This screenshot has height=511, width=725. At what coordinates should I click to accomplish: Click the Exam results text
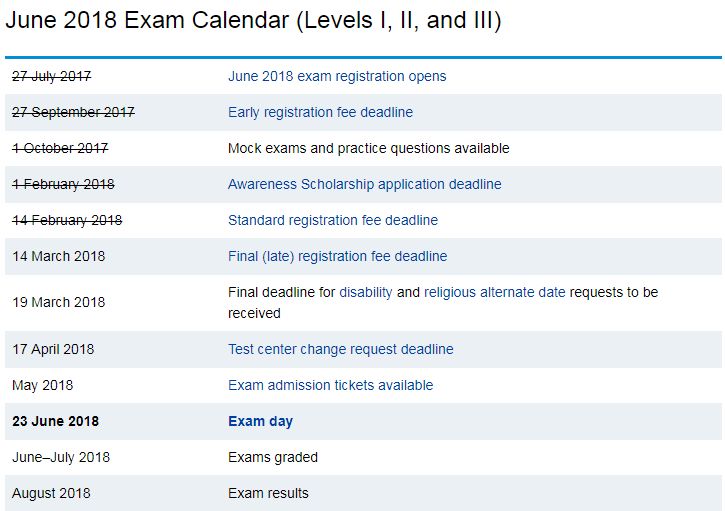(x=268, y=493)
